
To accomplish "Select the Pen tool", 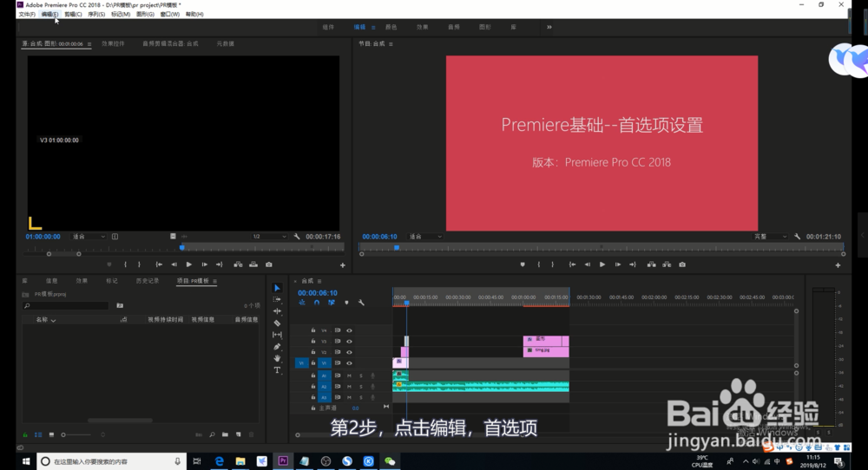I will 278,347.
